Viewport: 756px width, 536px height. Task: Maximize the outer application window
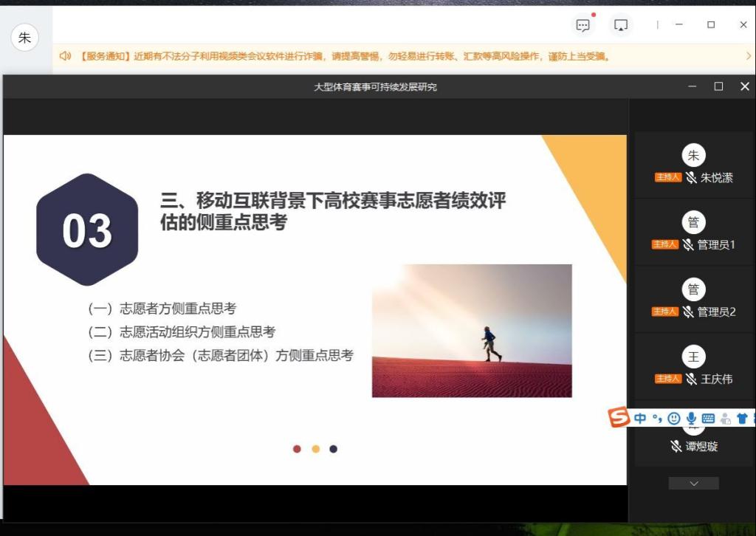pyautogui.click(x=711, y=24)
